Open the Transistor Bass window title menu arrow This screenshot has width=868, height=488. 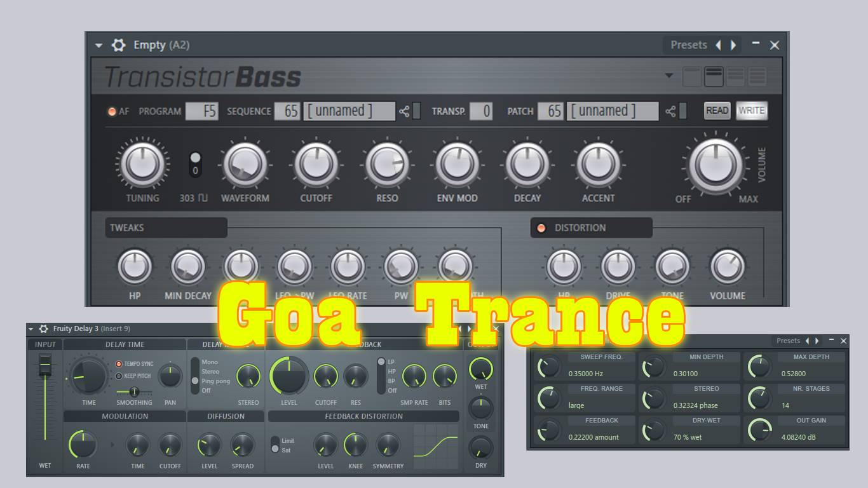click(98, 46)
